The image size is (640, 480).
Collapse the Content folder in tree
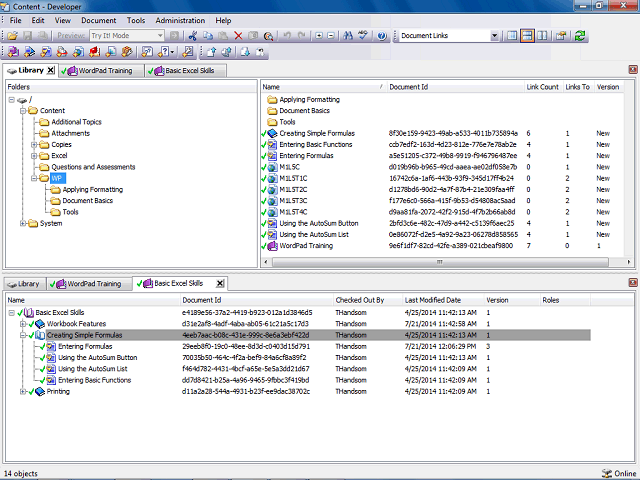tap(23, 111)
